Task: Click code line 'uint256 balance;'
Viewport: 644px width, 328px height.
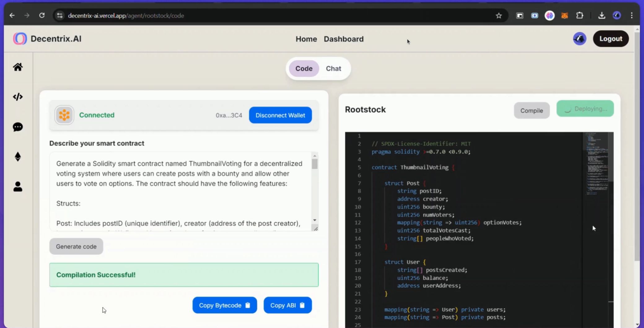Action: (423, 278)
